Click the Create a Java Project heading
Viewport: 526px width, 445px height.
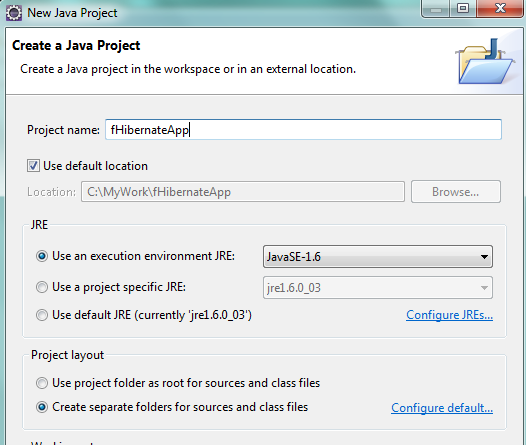[76, 46]
